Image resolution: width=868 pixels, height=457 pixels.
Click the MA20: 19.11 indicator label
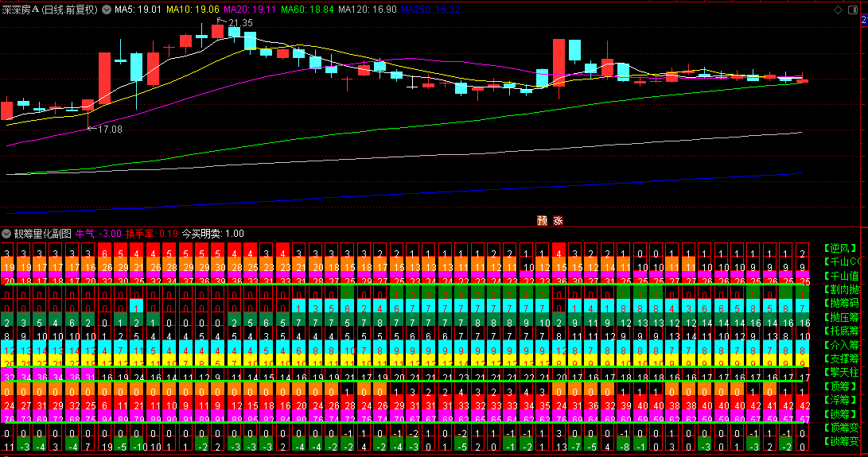pos(250,10)
